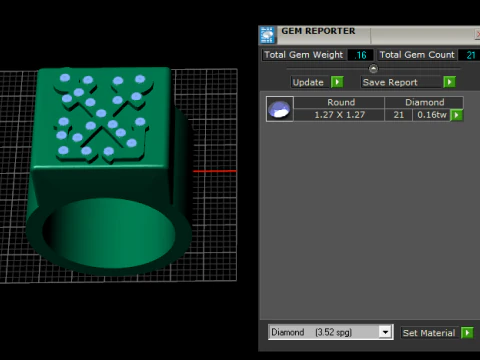The height and width of the screenshot is (360, 480).
Task: Click the green arrow next to Save Report
Action: pyautogui.click(x=449, y=82)
